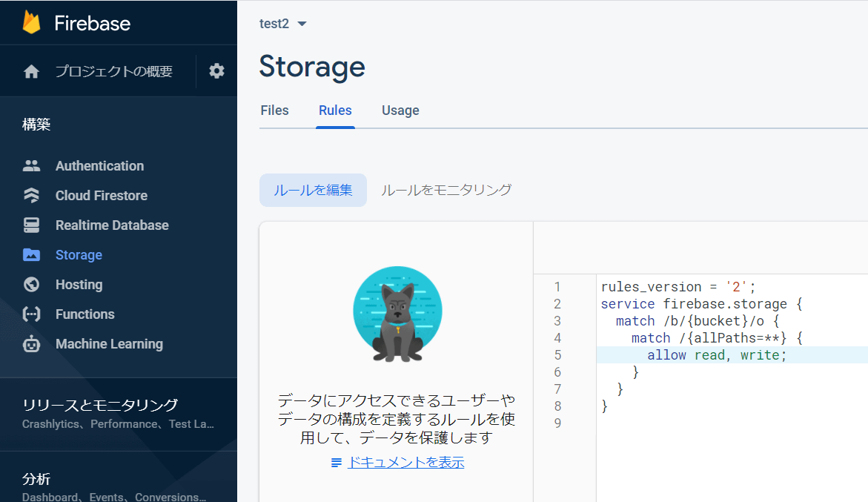
Task: Open Hosting in the sidebar
Action: 79,285
